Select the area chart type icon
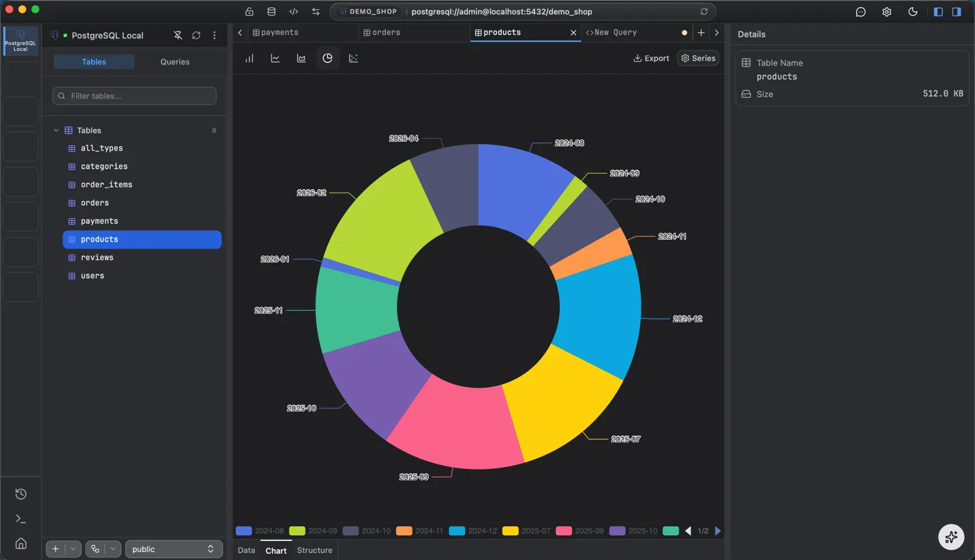 (x=301, y=58)
